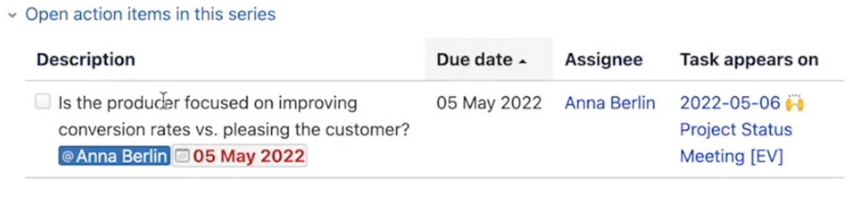Click the calendar icon in the red date tag

pyautogui.click(x=183, y=156)
